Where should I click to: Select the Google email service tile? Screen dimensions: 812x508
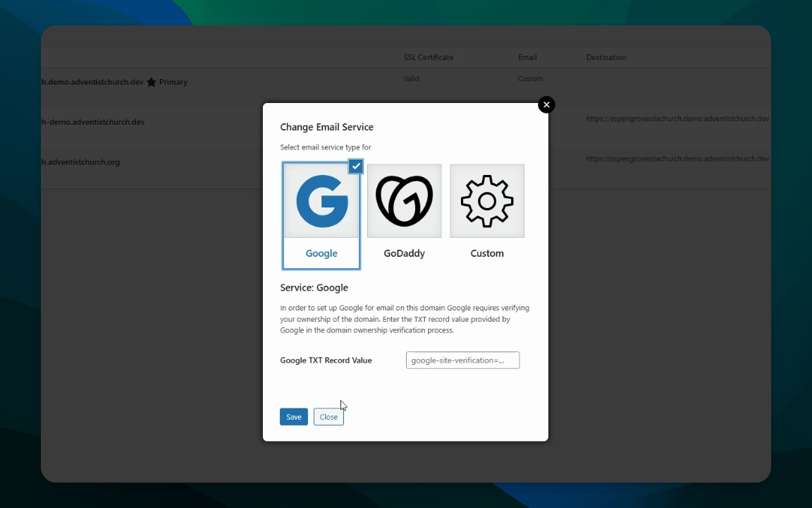[x=321, y=216]
